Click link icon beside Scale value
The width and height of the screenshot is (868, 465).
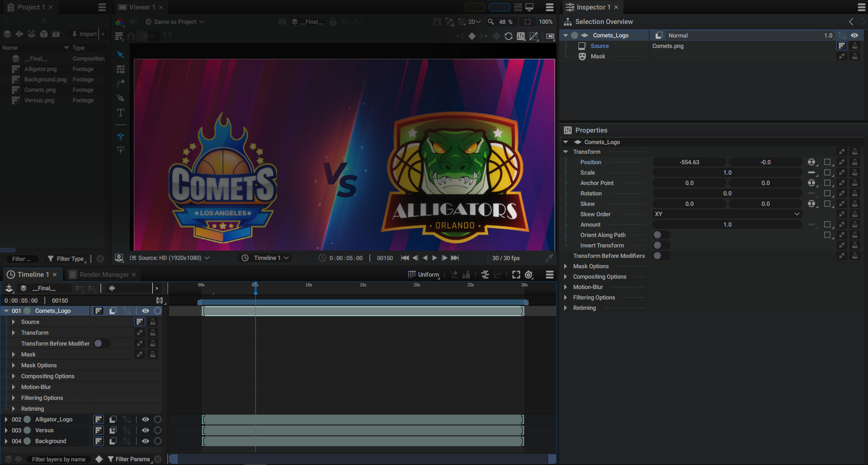812,173
